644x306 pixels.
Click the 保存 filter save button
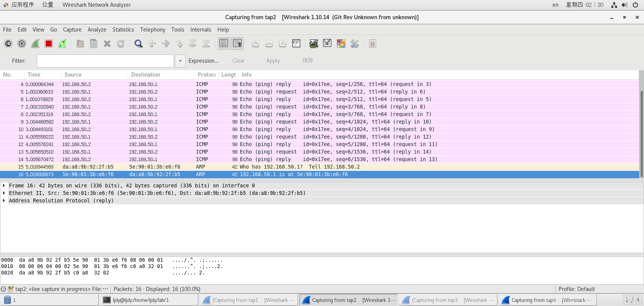coord(308,61)
